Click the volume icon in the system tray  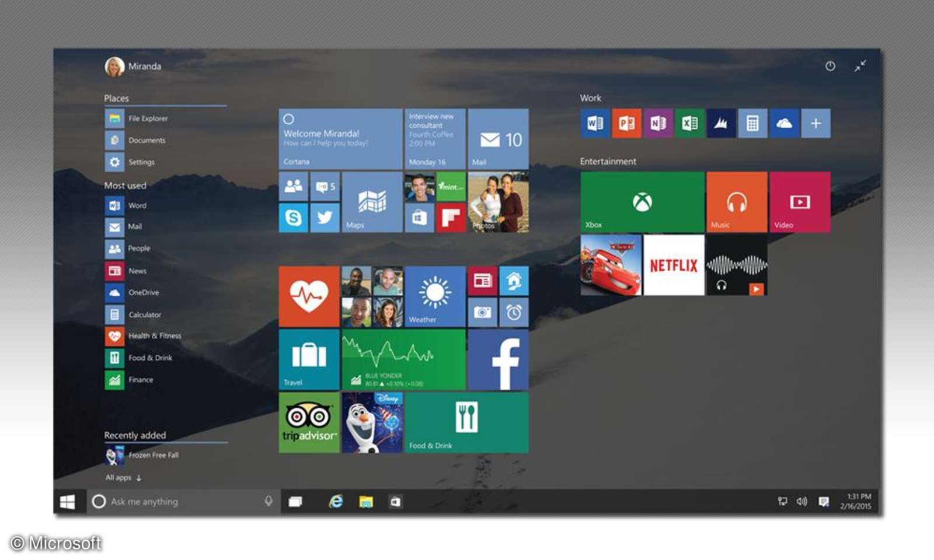pos(801,501)
